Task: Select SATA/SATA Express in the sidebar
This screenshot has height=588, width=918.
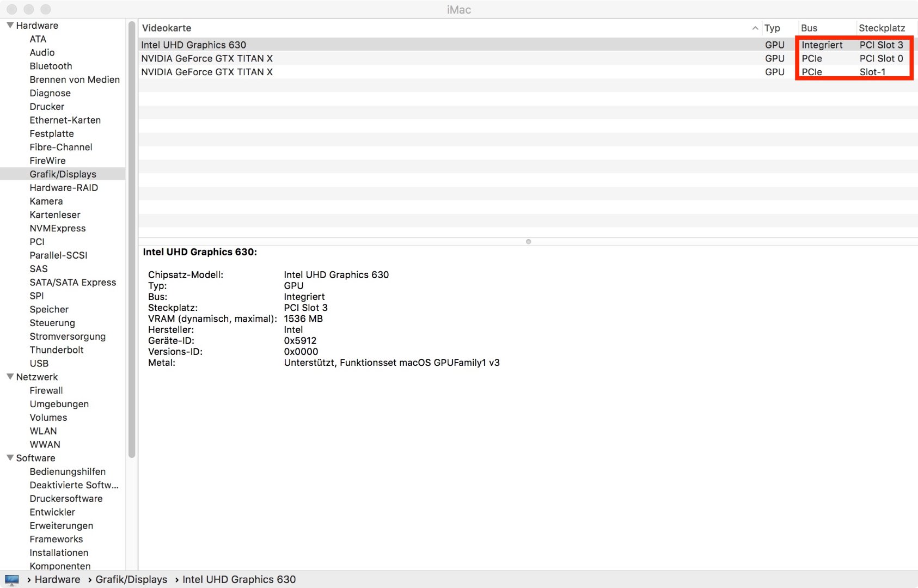Action: tap(73, 283)
